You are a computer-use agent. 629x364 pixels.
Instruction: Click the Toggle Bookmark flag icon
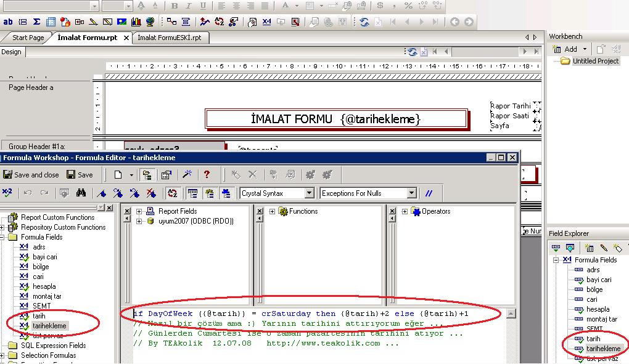pyautogui.click(x=102, y=193)
